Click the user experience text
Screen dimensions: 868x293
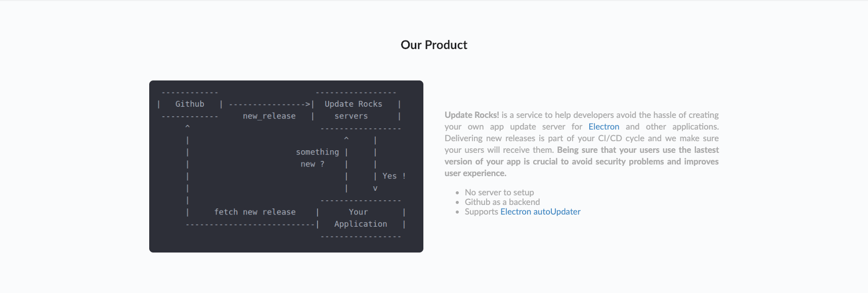[475, 173]
